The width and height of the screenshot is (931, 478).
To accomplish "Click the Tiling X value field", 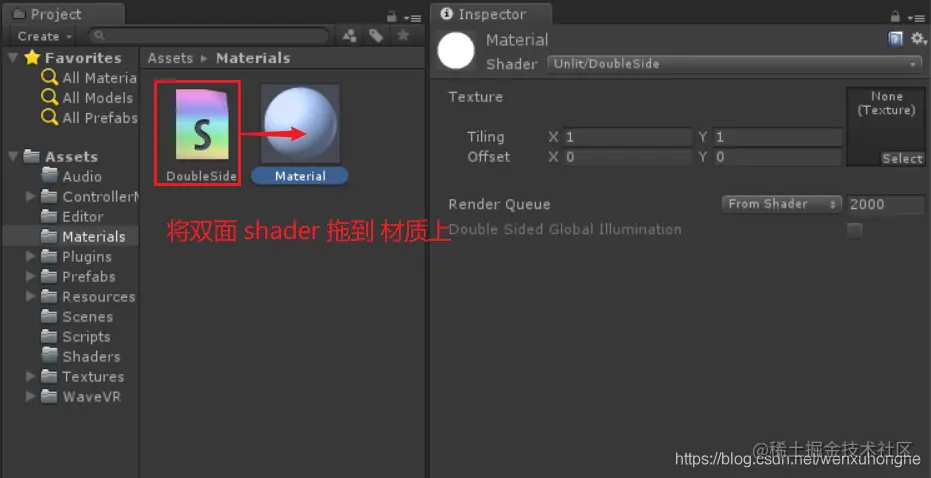I will click(627, 138).
